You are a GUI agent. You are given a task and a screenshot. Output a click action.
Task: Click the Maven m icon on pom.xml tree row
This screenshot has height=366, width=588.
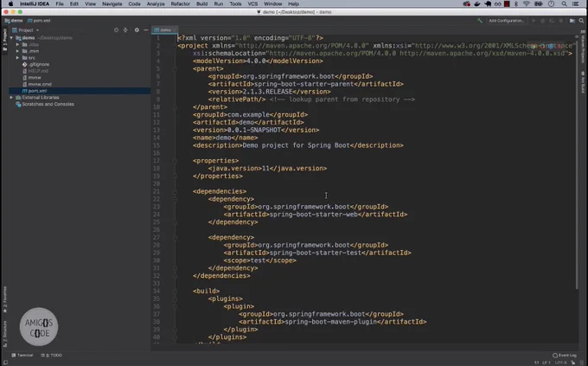coord(25,91)
